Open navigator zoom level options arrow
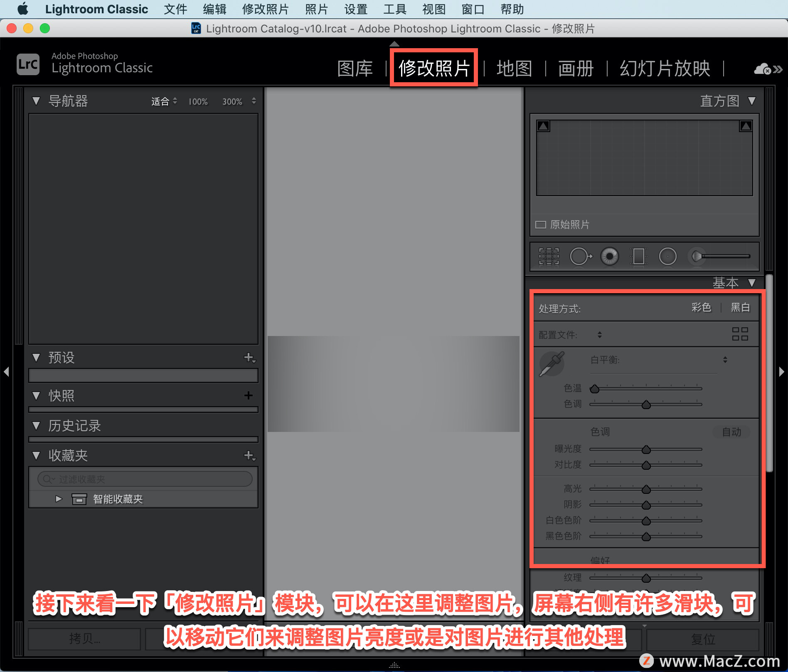The width and height of the screenshot is (788, 672). 254,101
